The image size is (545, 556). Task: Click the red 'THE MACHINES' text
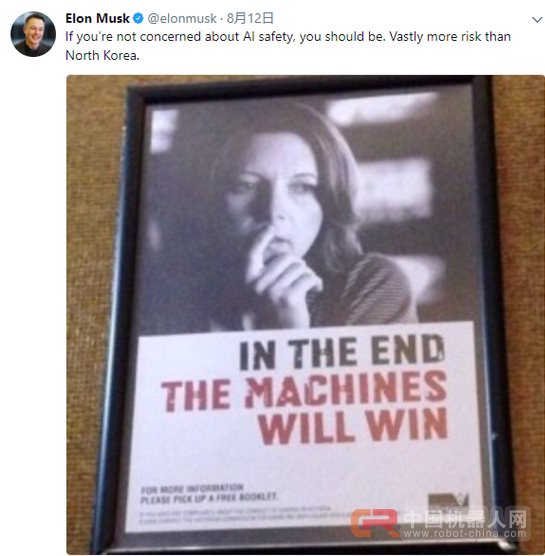coord(304,392)
